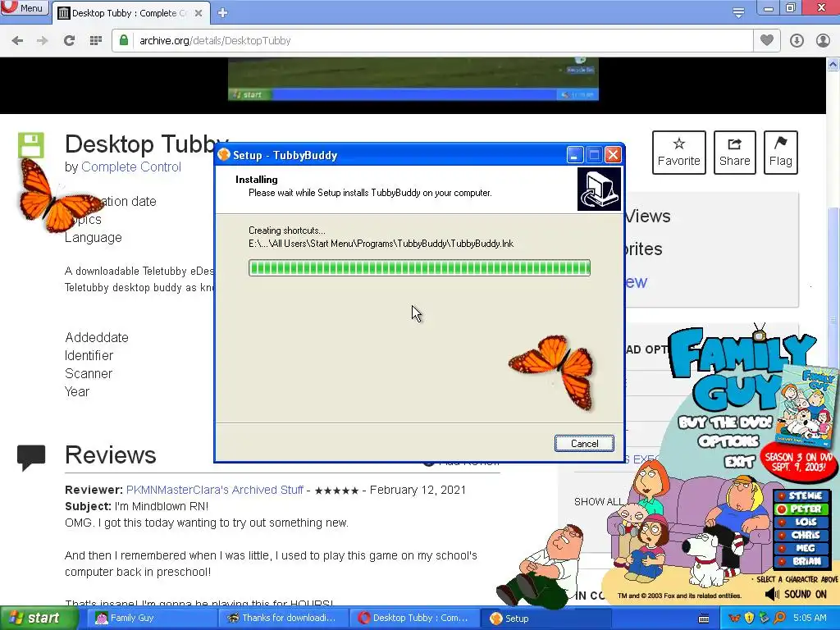This screenshot has width=840, height=630.
Task: Click the page scrollbar up arrow
Action: [x=833, y=65]
